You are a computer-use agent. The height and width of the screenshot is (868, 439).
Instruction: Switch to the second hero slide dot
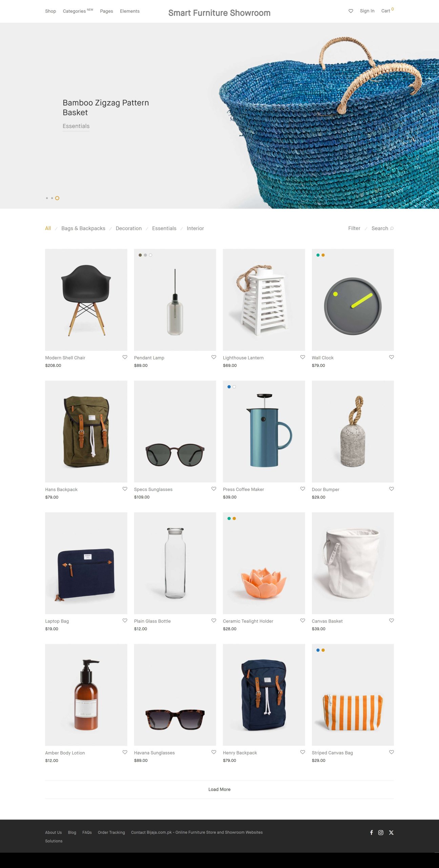pos(52,198)
